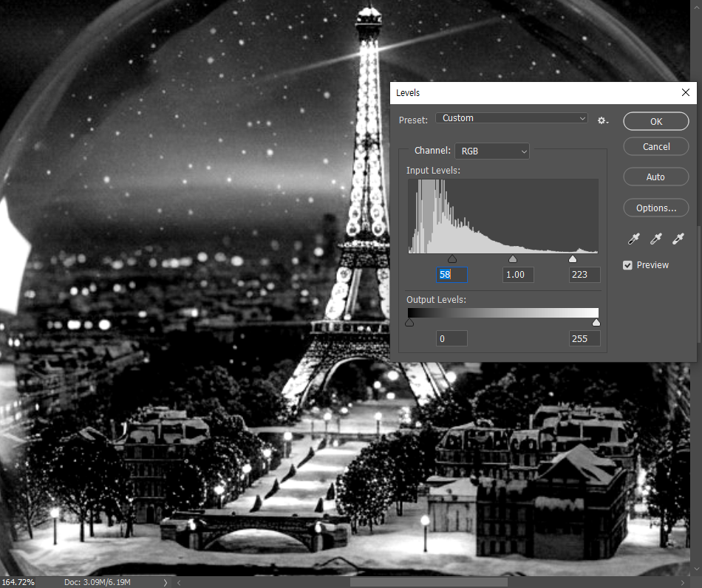Click the horizontal scrollbar thumb

(429, 582)
